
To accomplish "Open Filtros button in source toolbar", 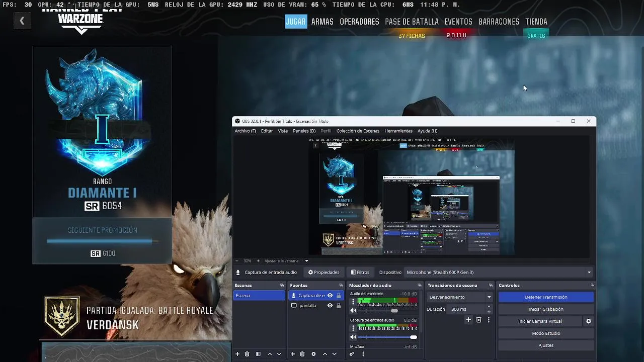I will [x=360, y=273].
